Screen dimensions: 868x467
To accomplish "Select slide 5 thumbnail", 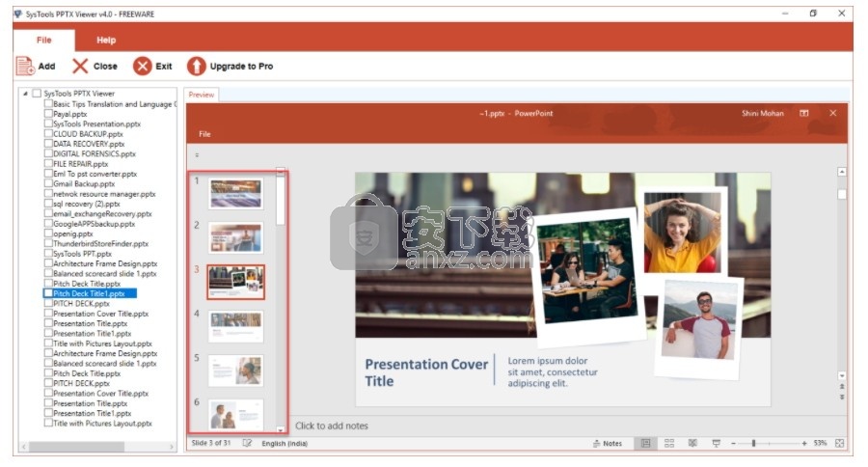I will coord(235,371).
